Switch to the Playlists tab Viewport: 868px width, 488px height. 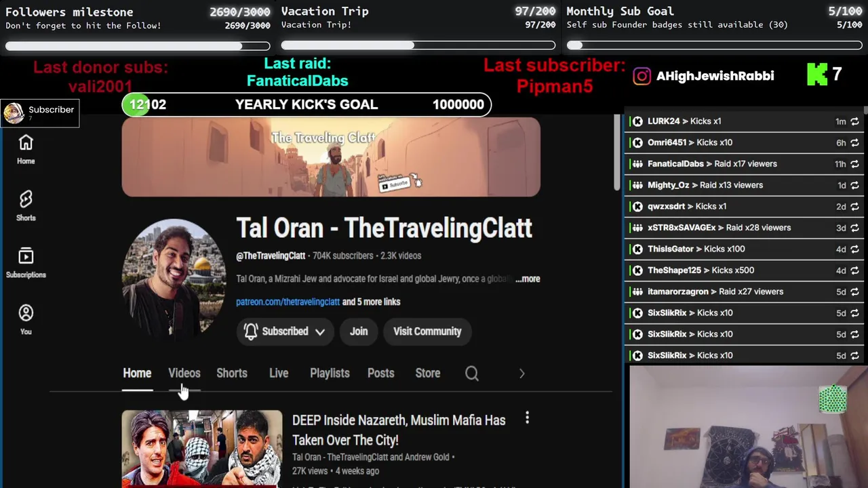[330, 373]
